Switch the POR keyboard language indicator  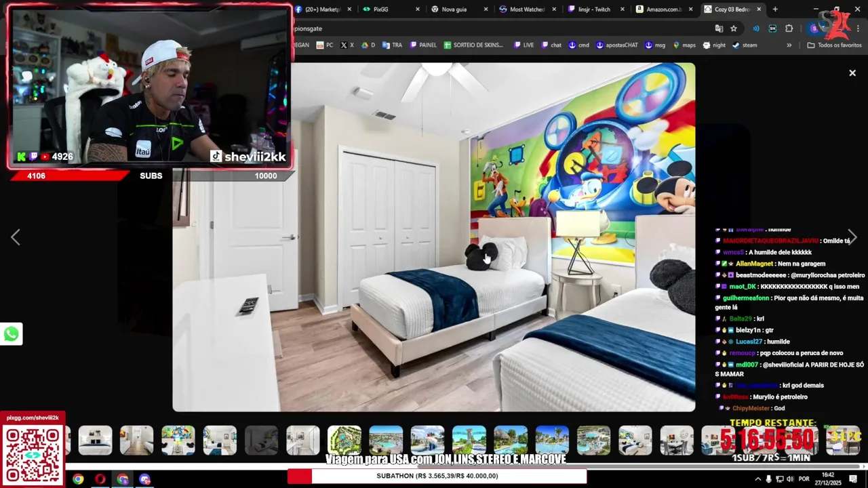click(x=804, y=479)
